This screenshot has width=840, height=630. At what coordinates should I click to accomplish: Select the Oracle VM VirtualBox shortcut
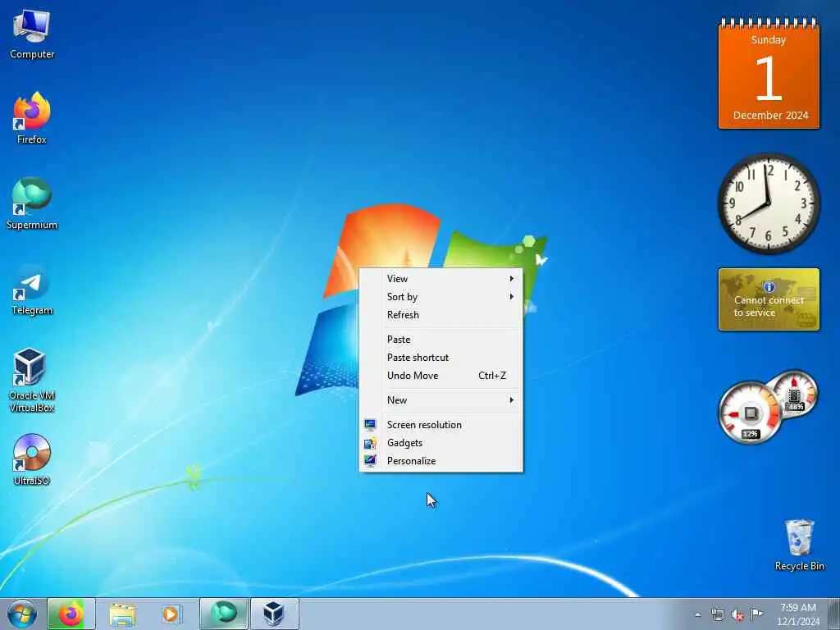[32, 381]
